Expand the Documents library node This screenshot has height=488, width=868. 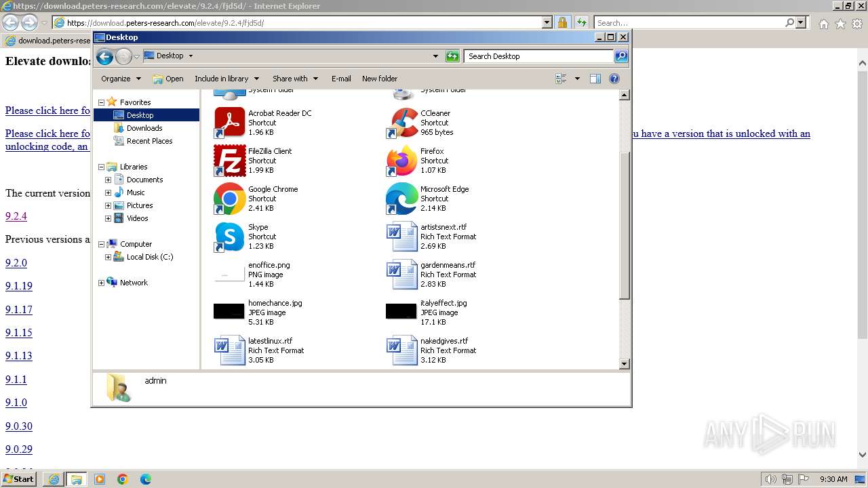click(x=108, y=180)
